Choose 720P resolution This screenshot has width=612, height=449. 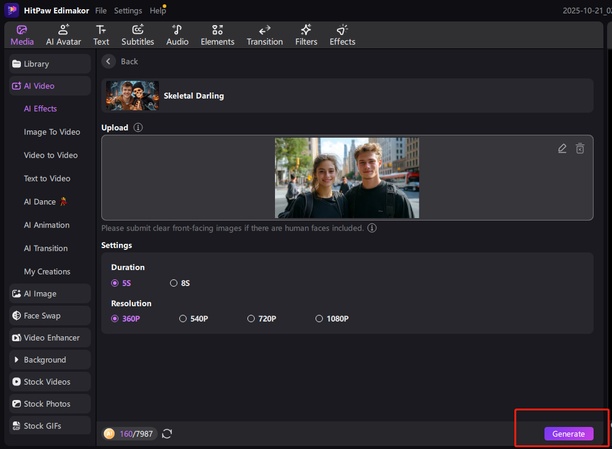point(251,319)
